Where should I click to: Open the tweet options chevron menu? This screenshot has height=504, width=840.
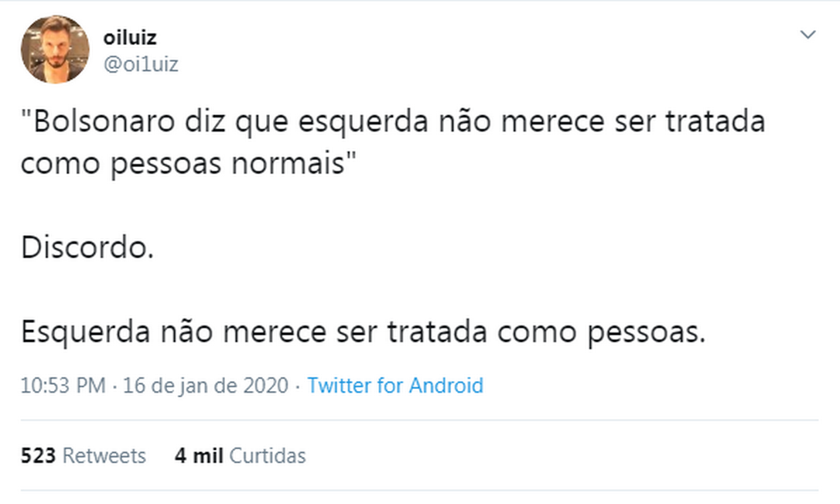point(808,36)
